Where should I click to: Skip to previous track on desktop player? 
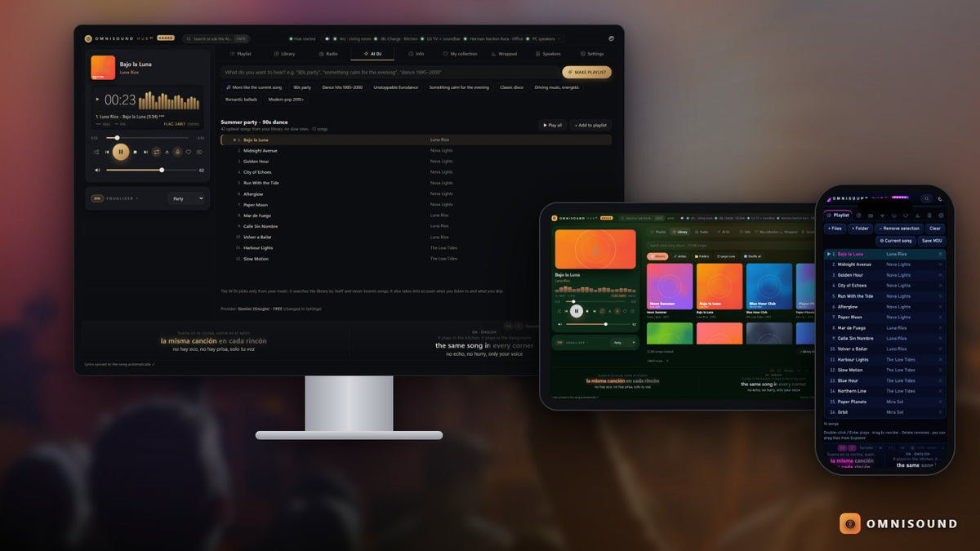[107, 152]
